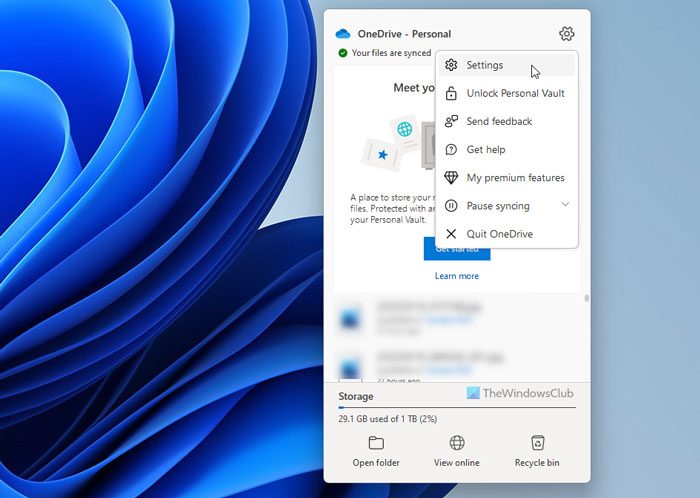
Task: Open Get help menu item
Action: coord(507,149)
